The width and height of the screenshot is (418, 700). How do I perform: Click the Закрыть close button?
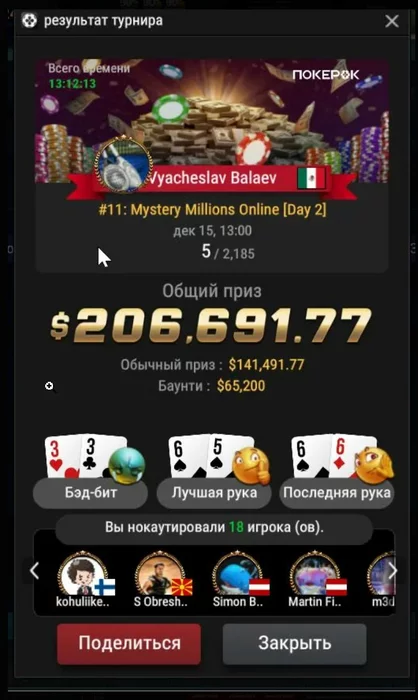point(295,643)
